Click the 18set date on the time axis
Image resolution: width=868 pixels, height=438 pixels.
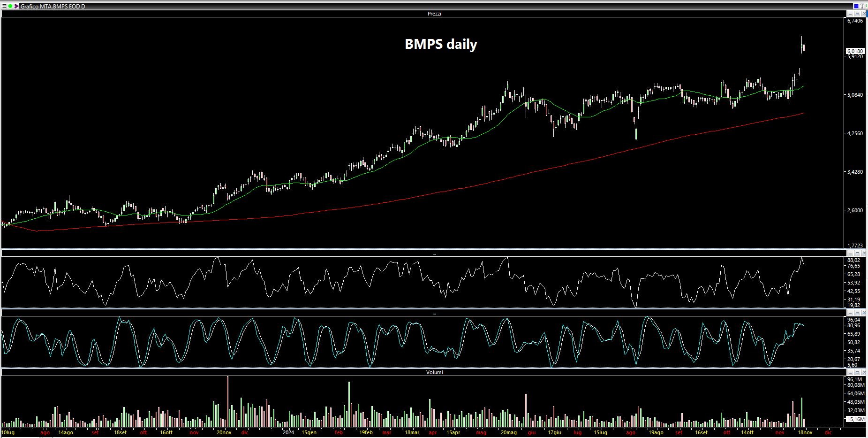tap(120, 432)
